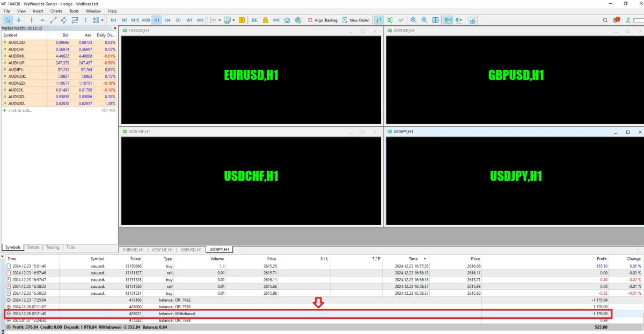The height and width of the screenshot is (334, 644).
Task: Expand the Profit summary row
Action: pos(9,326)
